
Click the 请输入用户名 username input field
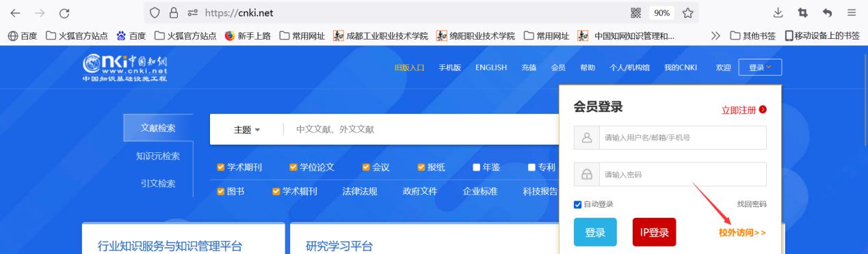coord(670,137)
